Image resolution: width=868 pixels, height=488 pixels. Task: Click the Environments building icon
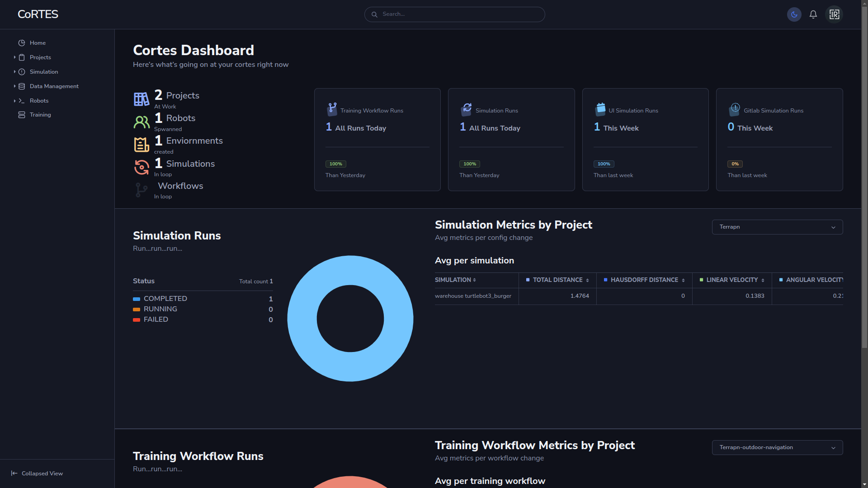coord(142,145)
